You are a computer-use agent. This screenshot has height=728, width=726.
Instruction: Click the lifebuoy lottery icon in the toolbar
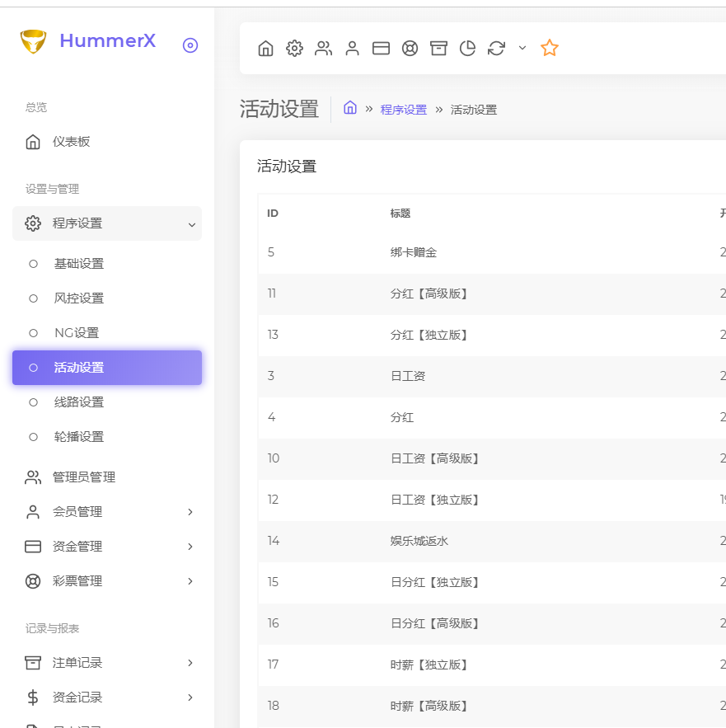click(x=410, y=48)
